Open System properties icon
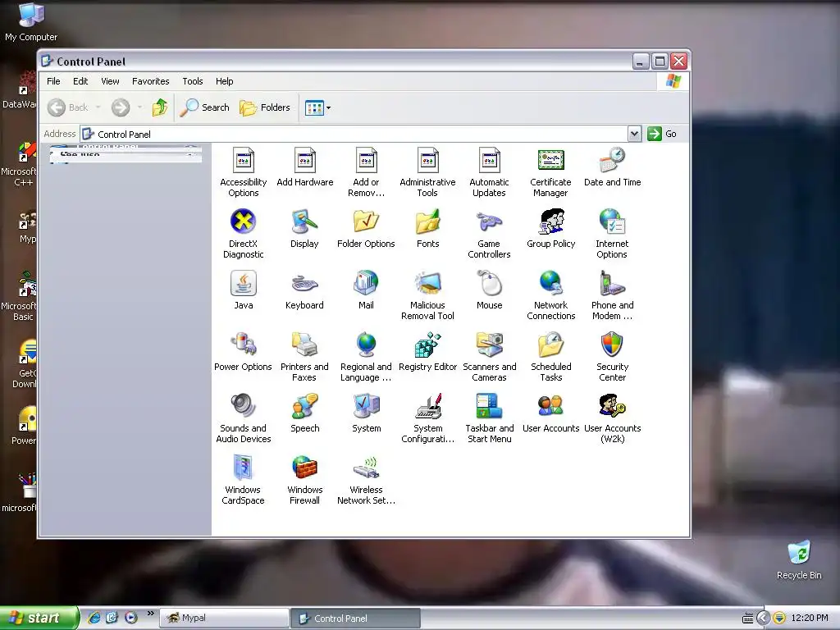This screenshot has width=840, height=630. coord(366,407)
